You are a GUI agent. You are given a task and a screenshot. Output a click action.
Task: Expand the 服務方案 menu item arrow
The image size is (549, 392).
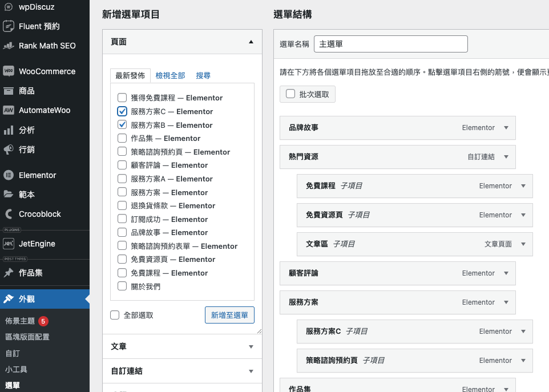point(506,302)
